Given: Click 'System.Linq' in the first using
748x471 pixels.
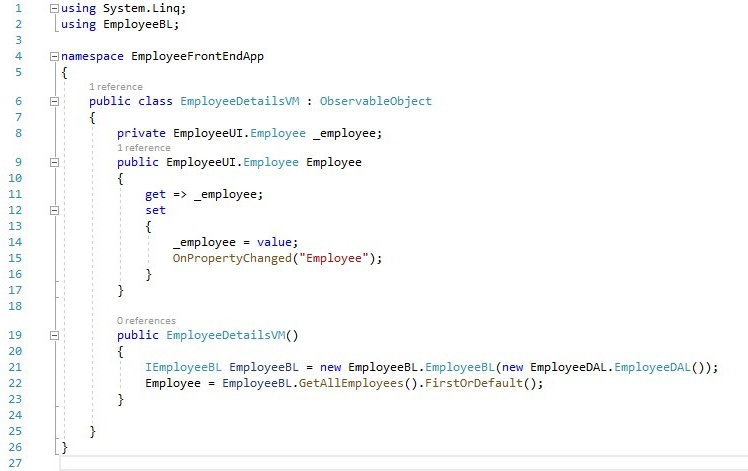Looking at the screenshot, I should [x=141, y=9].
